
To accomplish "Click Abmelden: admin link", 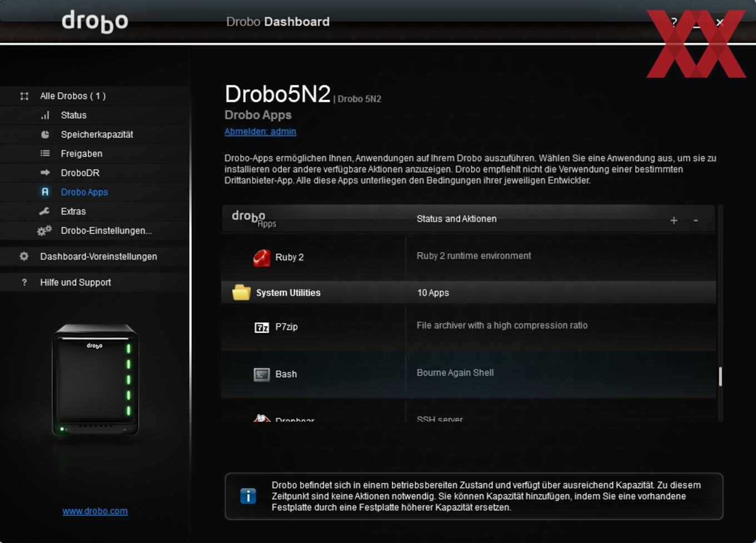I will click(260, 132).
